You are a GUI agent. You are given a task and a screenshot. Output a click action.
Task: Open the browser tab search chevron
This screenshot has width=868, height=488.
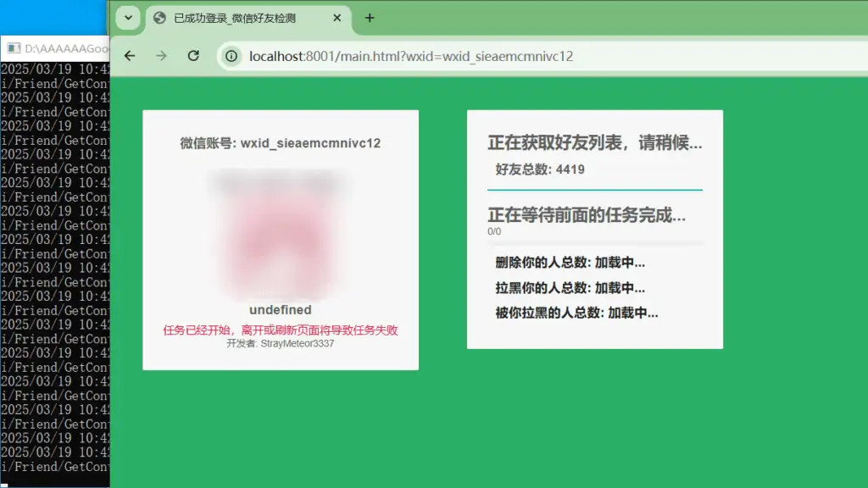pyautogui.click(x=127, y=17)
